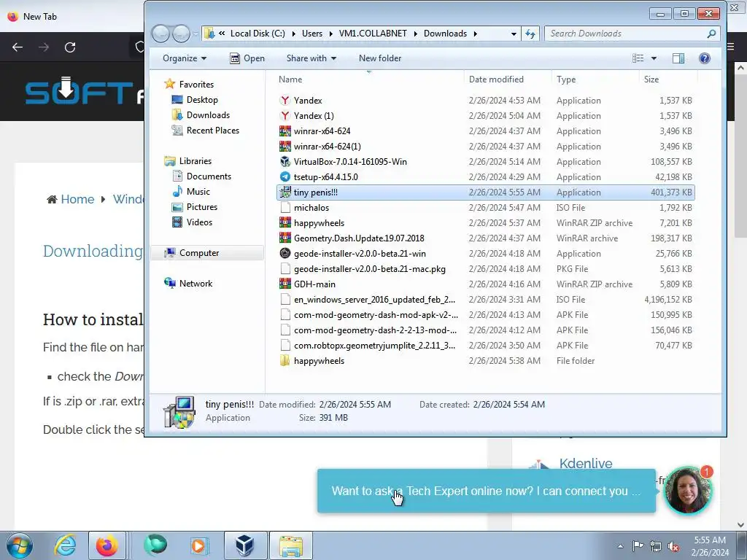Open the Explorer help icon
Image resolution: width=747 pixels, height=560 pixels.
(704, 58)
